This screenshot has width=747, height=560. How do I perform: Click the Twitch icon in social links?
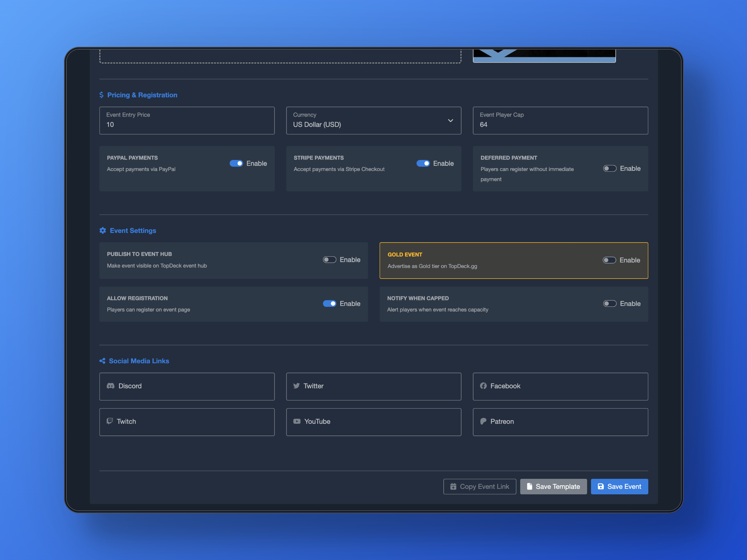(x=110, y=421)
